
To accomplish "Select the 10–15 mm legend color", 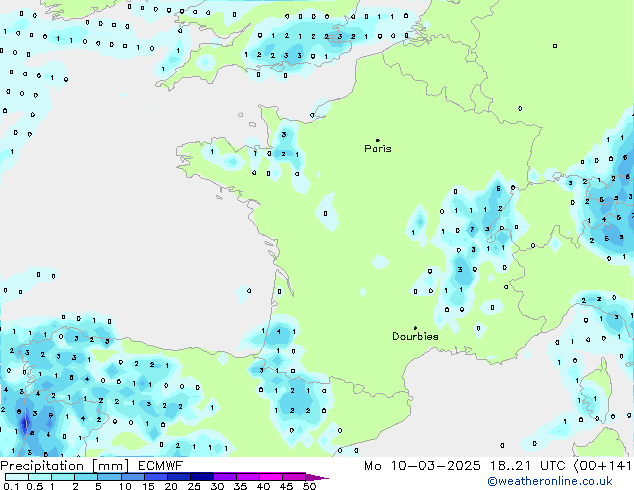I will point(133,477).
